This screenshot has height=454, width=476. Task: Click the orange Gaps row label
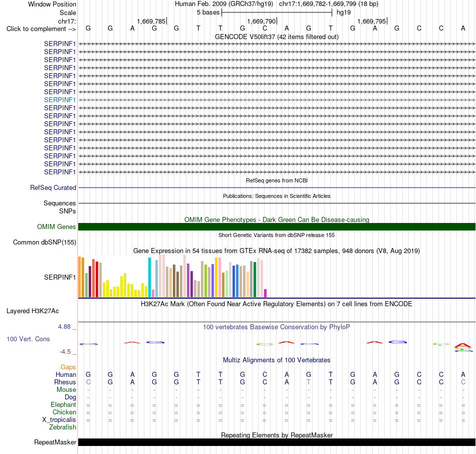coord(68,367)
